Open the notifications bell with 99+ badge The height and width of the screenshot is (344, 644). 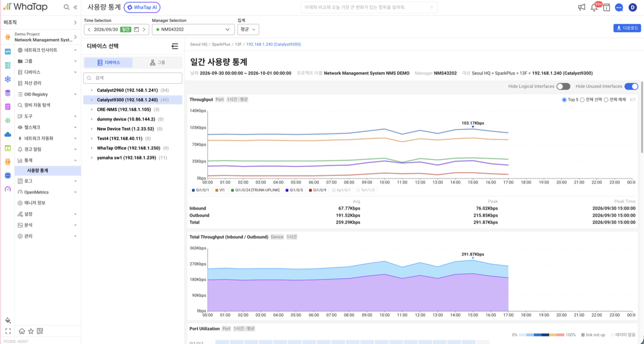595,7
